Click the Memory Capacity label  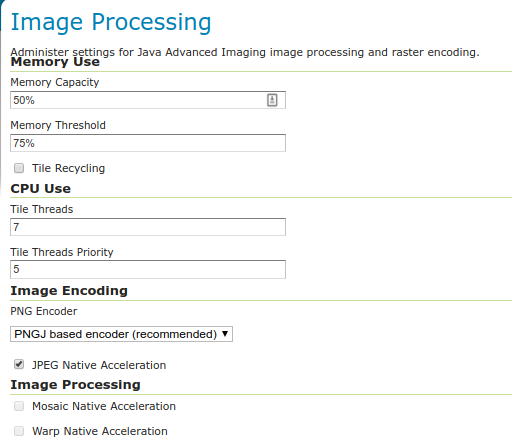click(x=55, y=82)
